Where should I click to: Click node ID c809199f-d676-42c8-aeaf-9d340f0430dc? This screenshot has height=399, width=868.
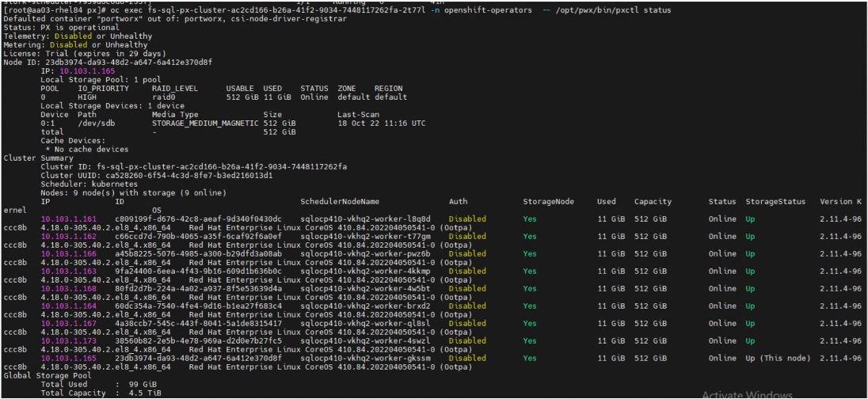tap(198, 218)
